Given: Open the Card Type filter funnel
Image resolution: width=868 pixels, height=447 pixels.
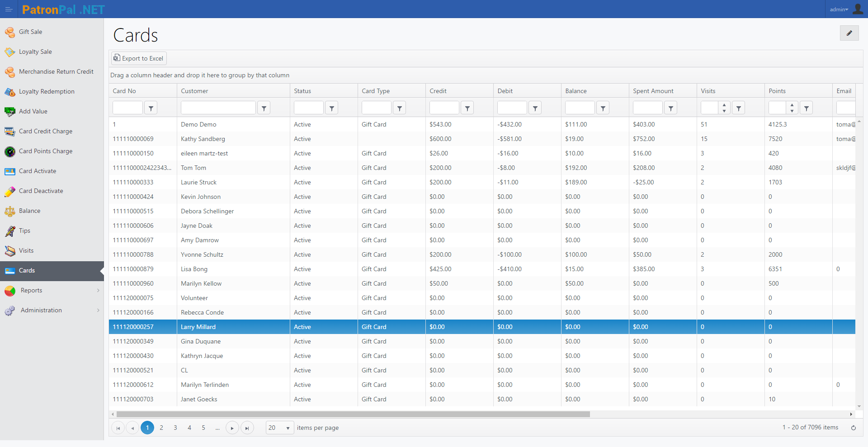Looking at the screenshot, I should [400, 108].
